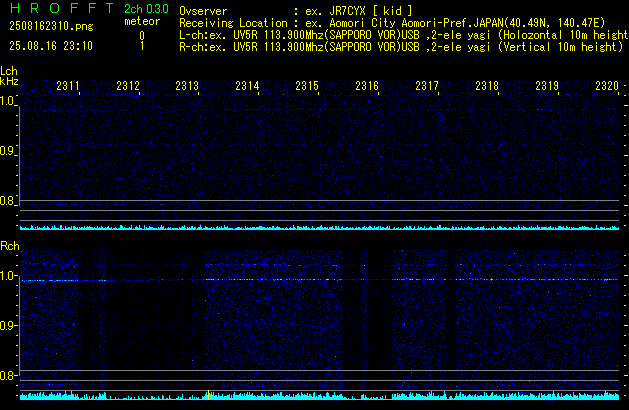Click the R-ch receiver description line
The width and height of the screenshot is (629, 410).
coord(401,47)
